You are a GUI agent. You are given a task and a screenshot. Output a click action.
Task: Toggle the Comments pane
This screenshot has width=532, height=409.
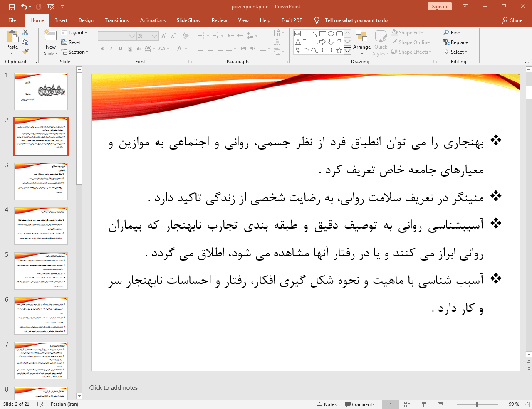[359, 404]
